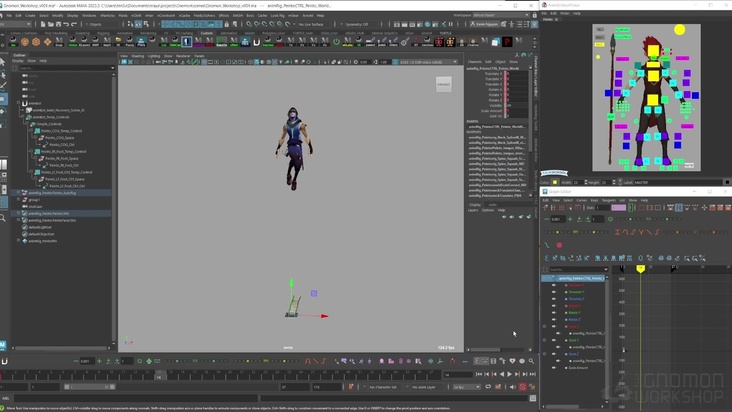Open the Workspace dropdown

(501, 15)
